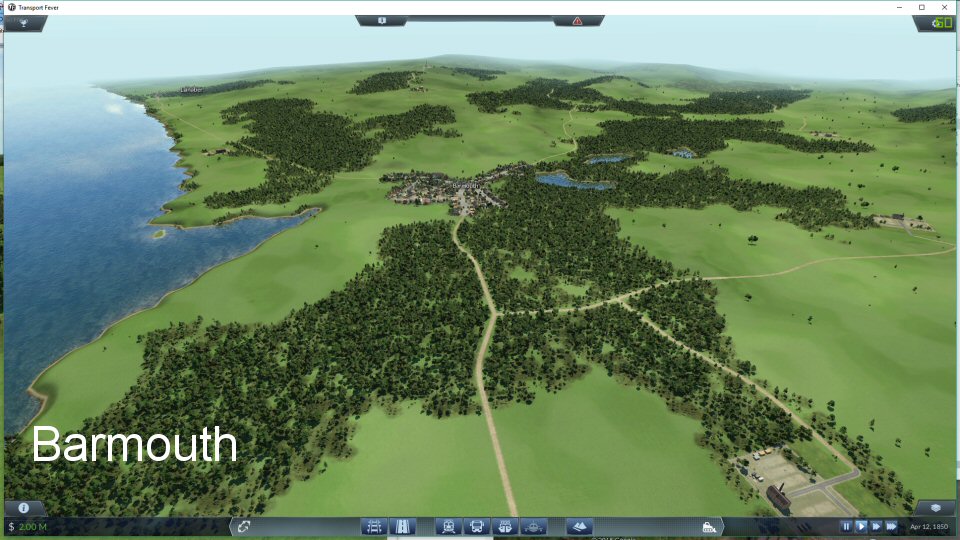Click the farm depot building
This screenshot has width=960, height=540.
point(778,497)
